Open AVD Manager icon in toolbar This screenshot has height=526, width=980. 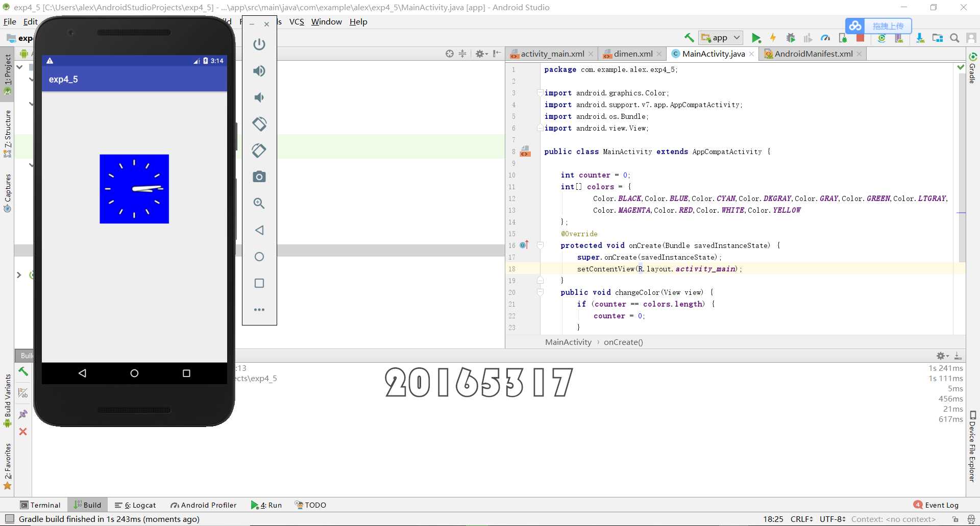tap(899, 38)
